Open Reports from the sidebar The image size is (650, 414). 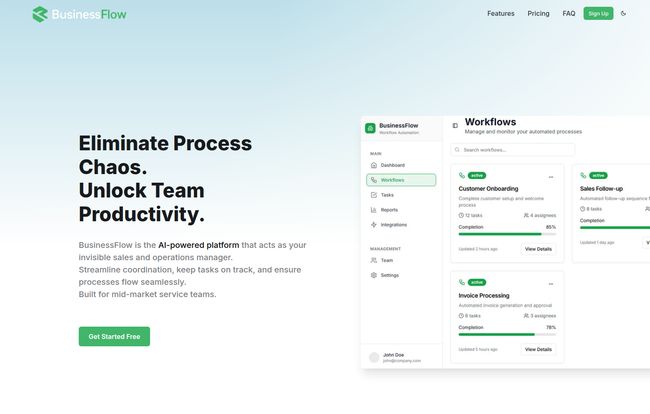pyautogui.click(x=401, y=210)
